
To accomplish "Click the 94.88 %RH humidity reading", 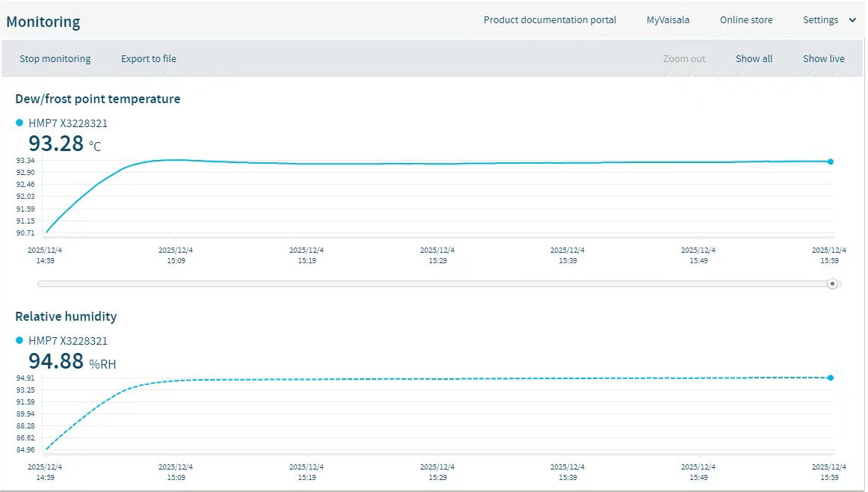I will pos(56,361).
